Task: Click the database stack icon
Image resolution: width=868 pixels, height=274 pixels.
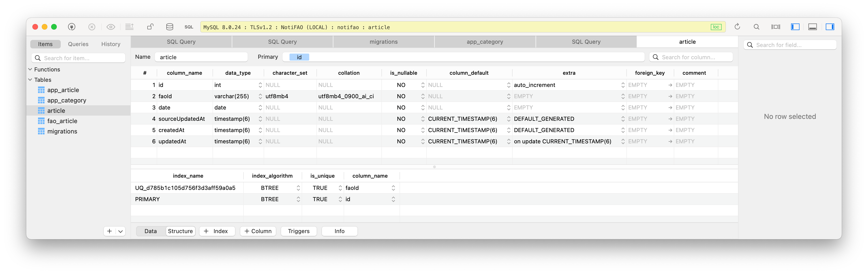Action: tap(169, 27)
